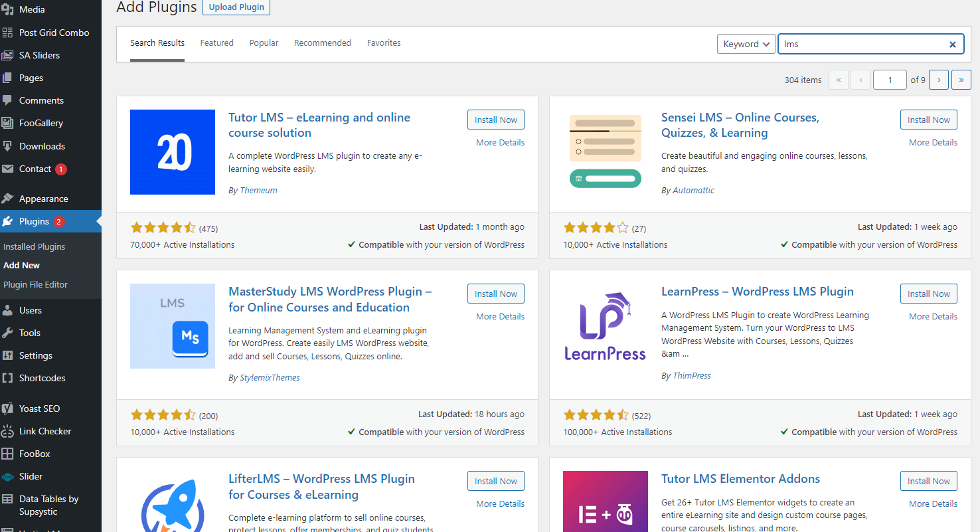Viewport: 980px width, 532px height.
Task: View More Details for Tutor LMS
Action: tap(501, 143)
